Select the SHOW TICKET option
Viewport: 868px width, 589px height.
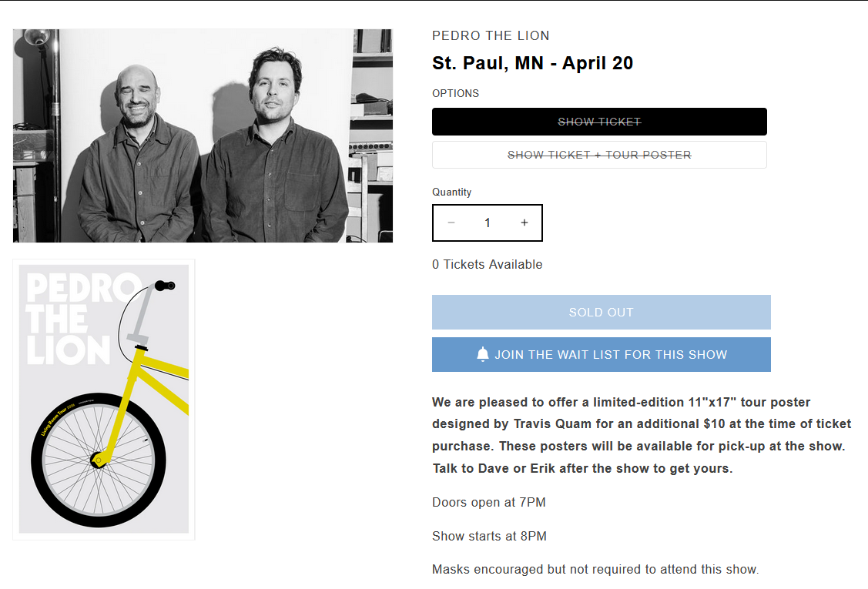coord(599,122)
